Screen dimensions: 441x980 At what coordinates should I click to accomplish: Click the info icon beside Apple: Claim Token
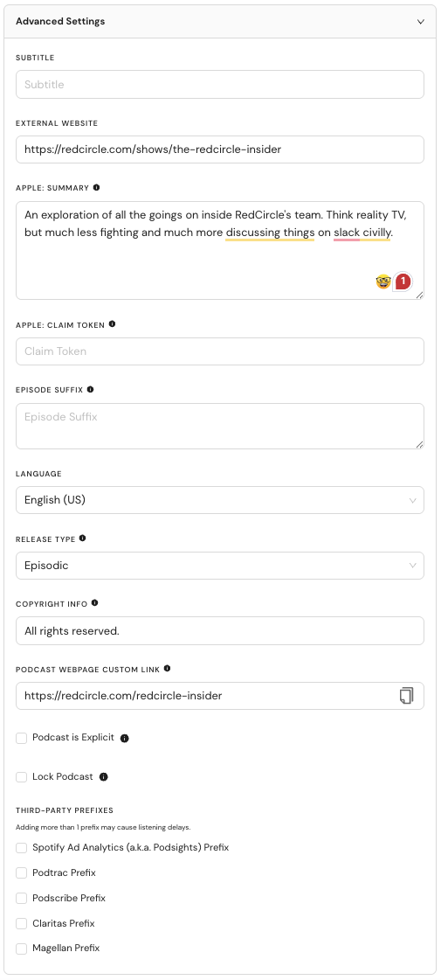tap(112, 324)
